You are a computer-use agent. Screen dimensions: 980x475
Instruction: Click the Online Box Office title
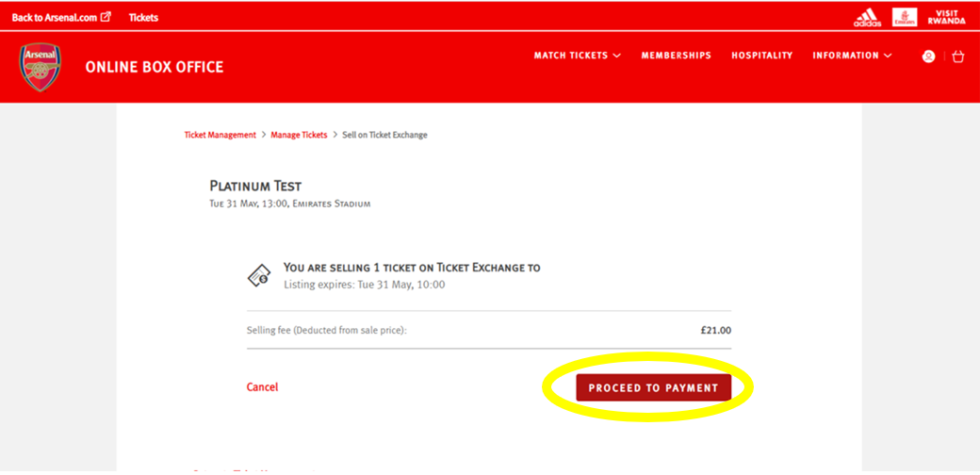click(155, 68)
